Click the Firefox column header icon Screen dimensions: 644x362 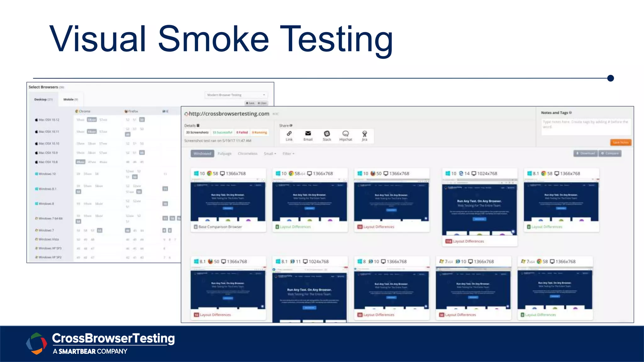tap(126, 111)
